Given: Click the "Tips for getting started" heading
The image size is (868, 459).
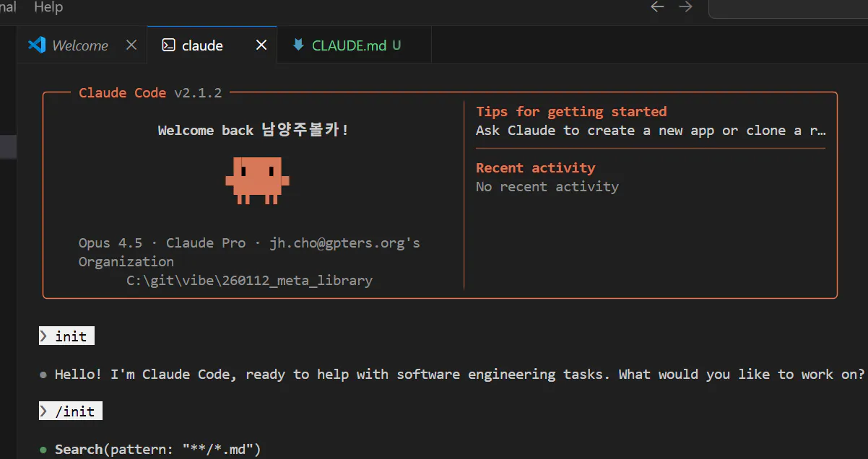Looking at the screenshot, I should pos(571,112).
